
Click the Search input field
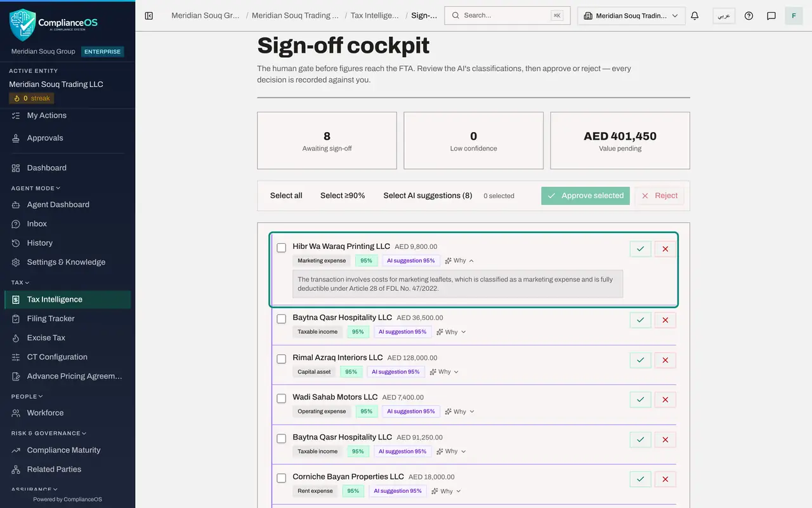pos(507,16)
